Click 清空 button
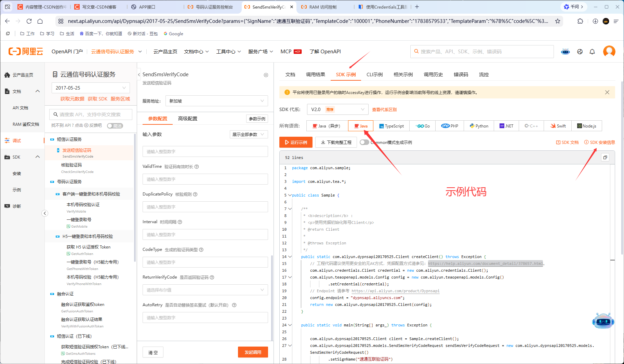The height and width of the screenshot is (364, 624). coord(153,352)
